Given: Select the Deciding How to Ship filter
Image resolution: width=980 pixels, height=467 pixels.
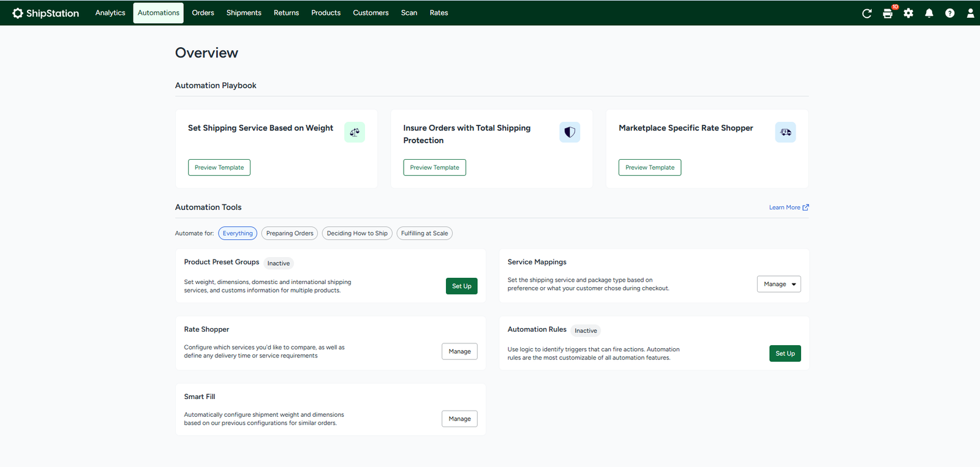Looking at the screenshot, I should click(x=357, y=233).
